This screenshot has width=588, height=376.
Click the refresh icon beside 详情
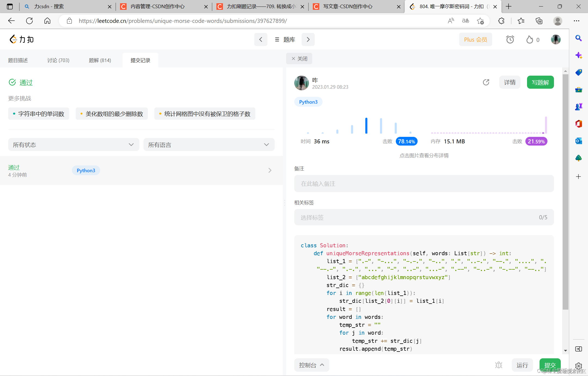[x=486, y=82]
